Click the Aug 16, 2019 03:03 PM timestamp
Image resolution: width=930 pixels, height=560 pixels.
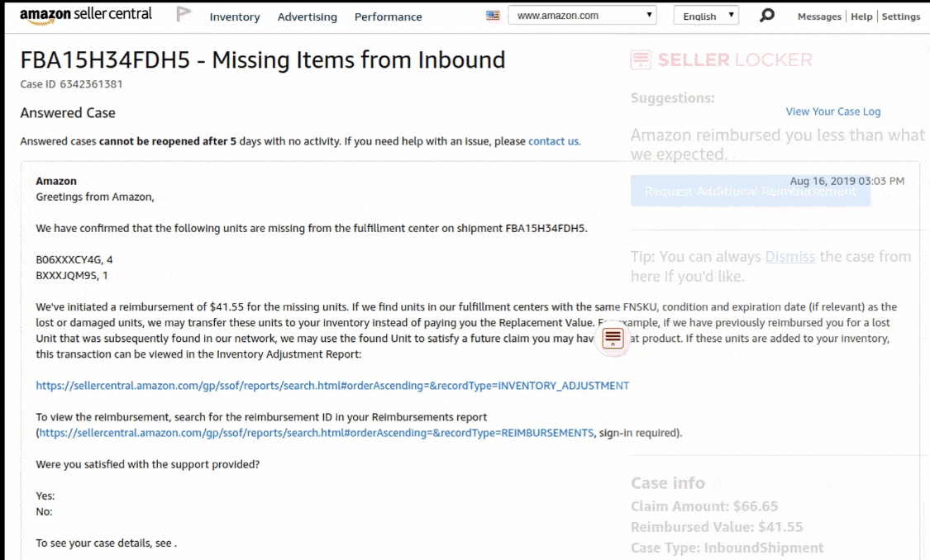[x=847, y=181]
